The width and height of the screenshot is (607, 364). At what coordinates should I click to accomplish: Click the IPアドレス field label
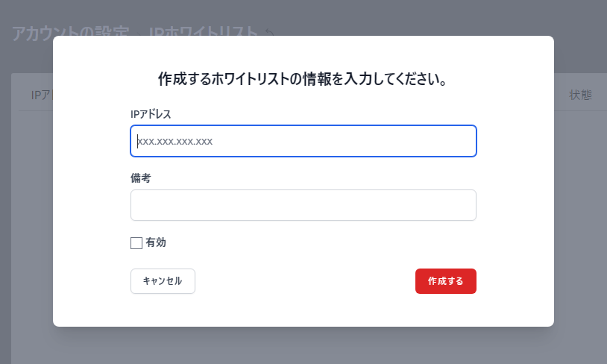[x=151, y=114]
